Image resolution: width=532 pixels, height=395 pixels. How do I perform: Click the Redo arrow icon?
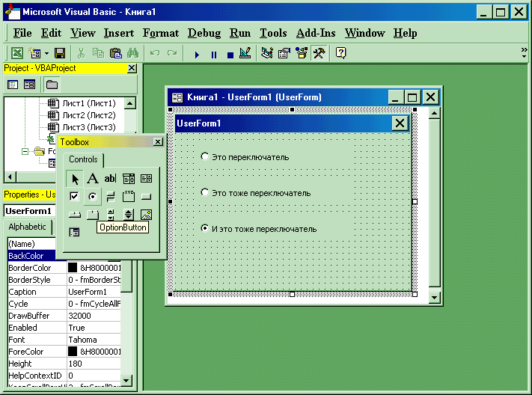click(172, 53)
